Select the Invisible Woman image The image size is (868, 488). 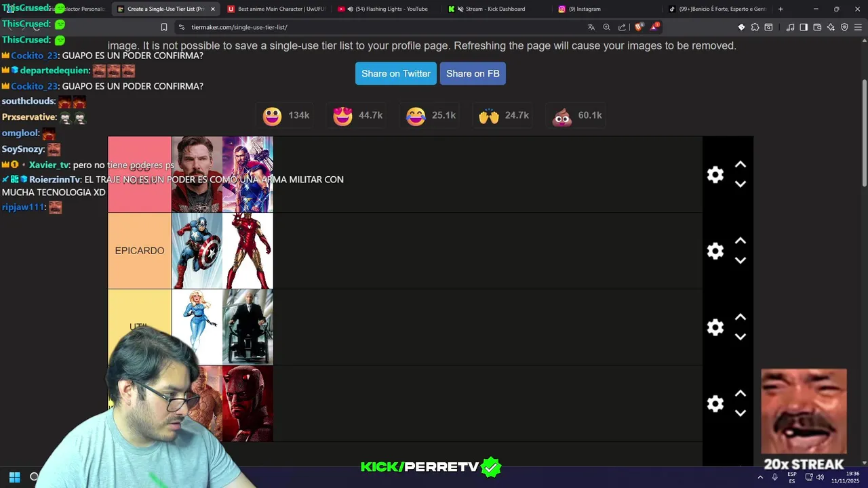(x=197, y=327)
